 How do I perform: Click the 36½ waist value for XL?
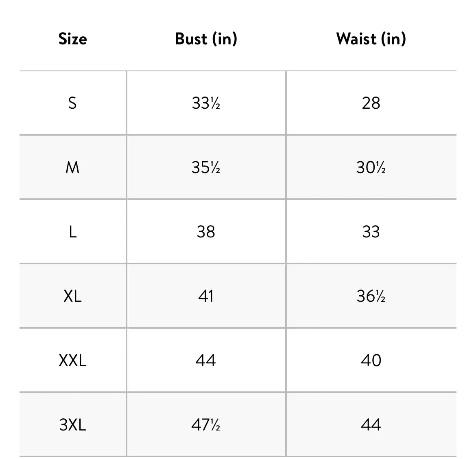371,296
